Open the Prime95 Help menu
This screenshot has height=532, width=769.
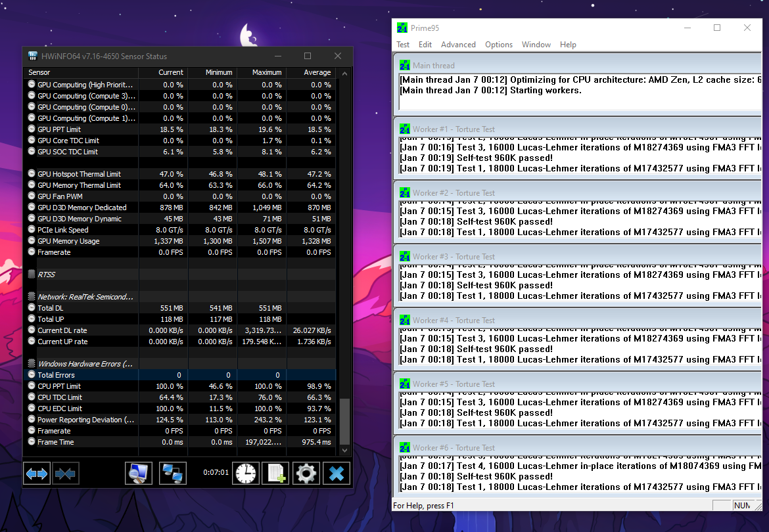(x=568, y=45)
